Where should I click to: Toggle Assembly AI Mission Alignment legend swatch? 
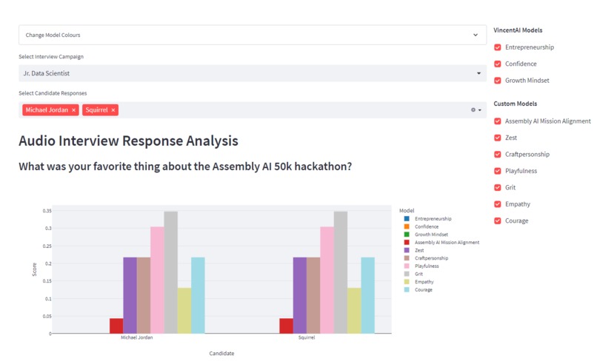point(407,242)
